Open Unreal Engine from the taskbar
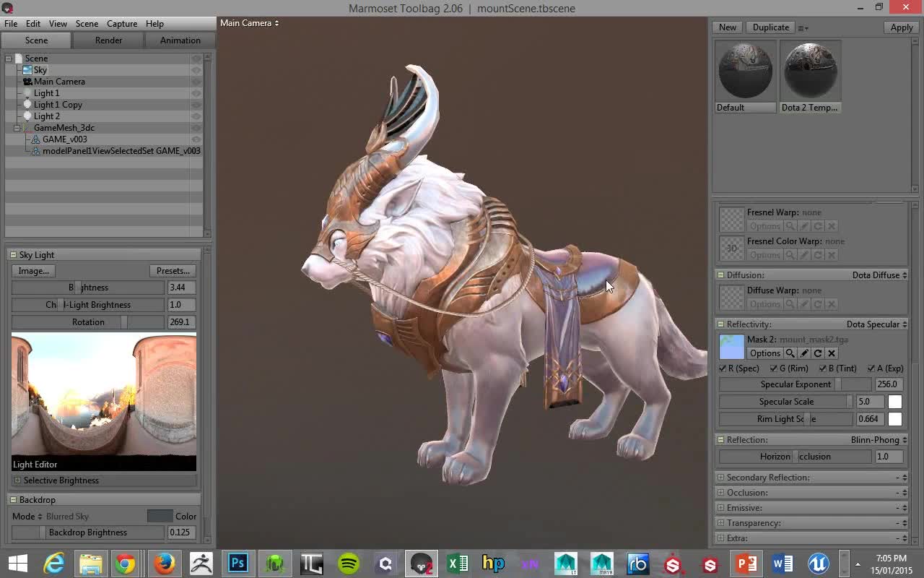 (x=819, y=563)
